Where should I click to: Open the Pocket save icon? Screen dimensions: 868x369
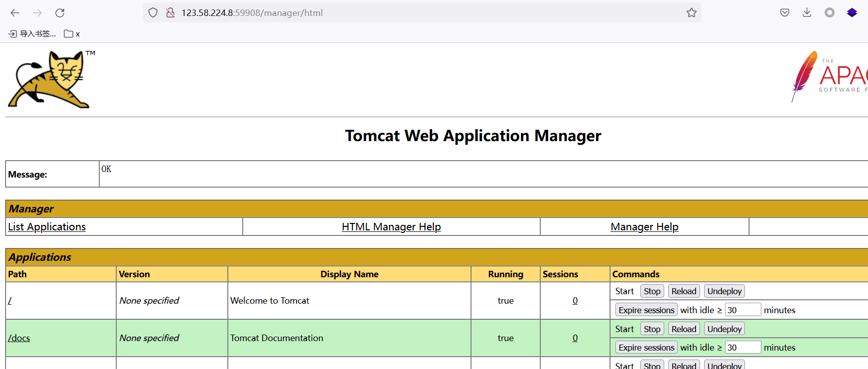tap(785, 13)
